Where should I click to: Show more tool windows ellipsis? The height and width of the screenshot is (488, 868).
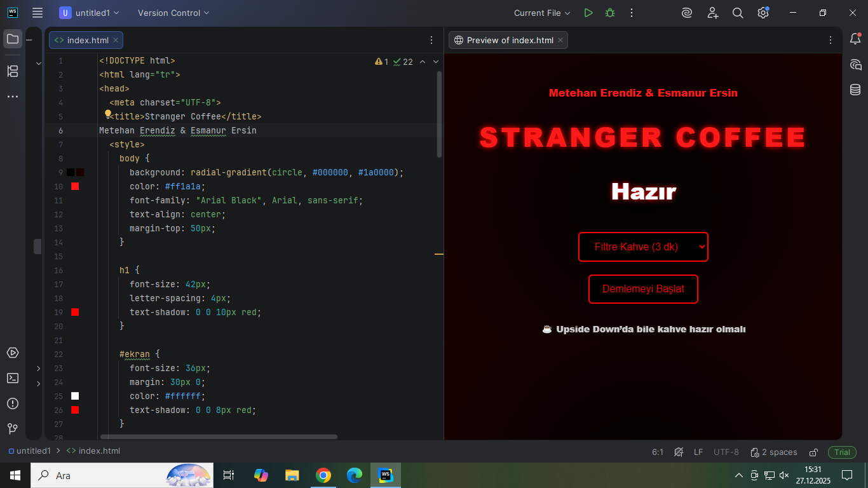tap(13, 97)
